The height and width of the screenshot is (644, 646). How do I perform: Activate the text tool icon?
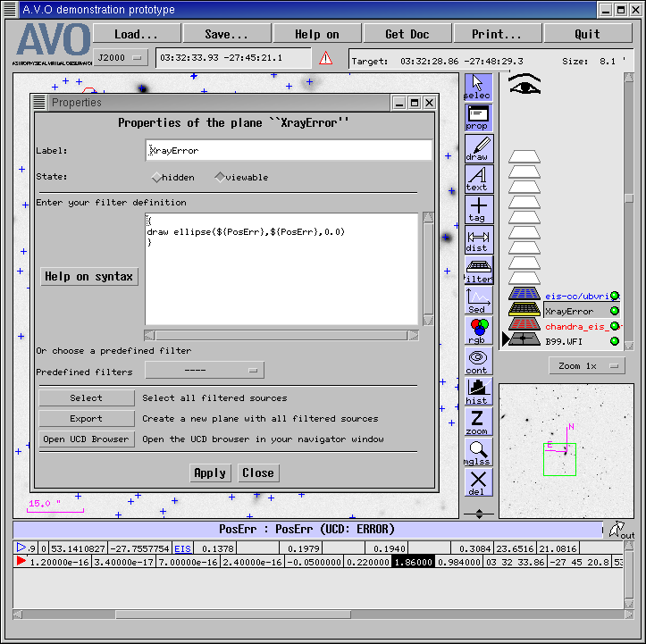[x=478, y=179]
